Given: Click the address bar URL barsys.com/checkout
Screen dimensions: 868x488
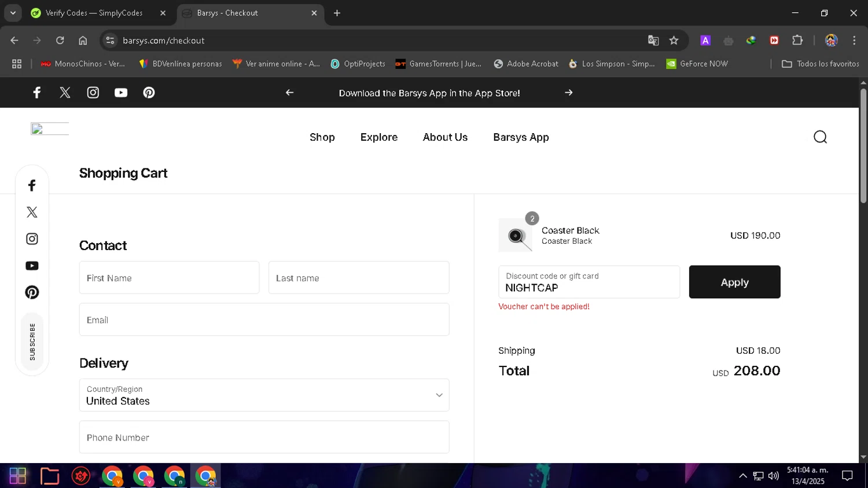Looking at the screenshot, I should [164, 41].
